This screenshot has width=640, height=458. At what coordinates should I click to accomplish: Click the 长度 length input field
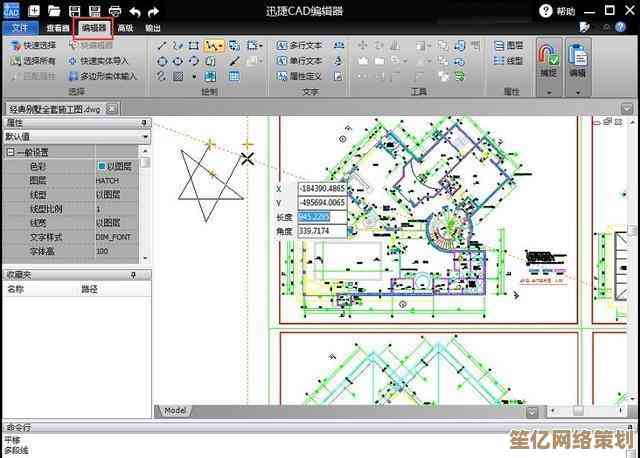322,217
